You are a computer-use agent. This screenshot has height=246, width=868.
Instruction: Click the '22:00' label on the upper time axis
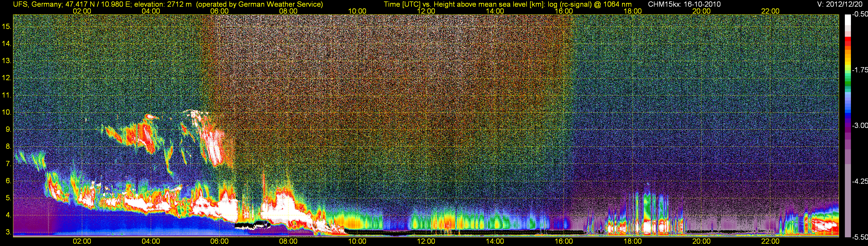[770, 11]
